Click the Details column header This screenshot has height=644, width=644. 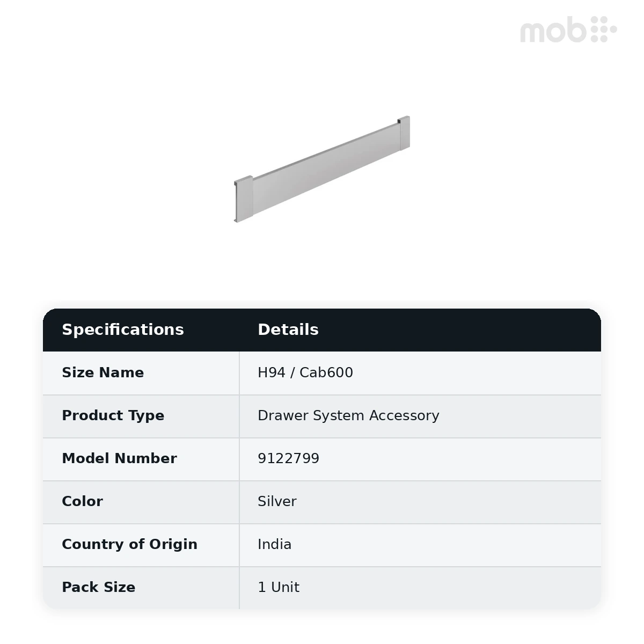coord(288,330)
